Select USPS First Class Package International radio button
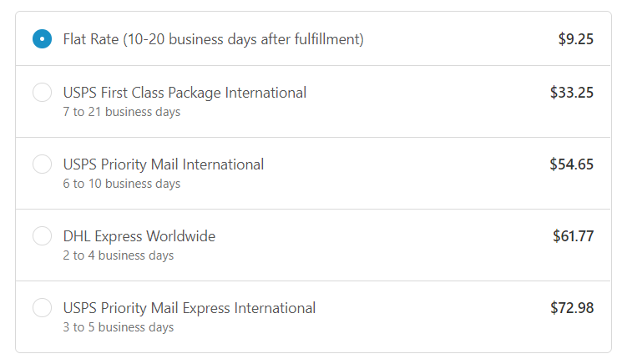 (x=42, y=93)
